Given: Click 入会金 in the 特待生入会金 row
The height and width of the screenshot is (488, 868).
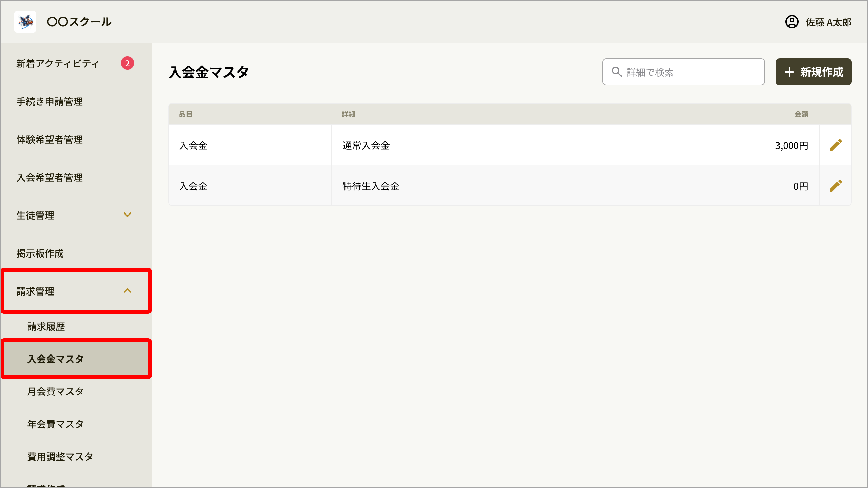Looking at the screenshot, I should click(x=193, y=186).
